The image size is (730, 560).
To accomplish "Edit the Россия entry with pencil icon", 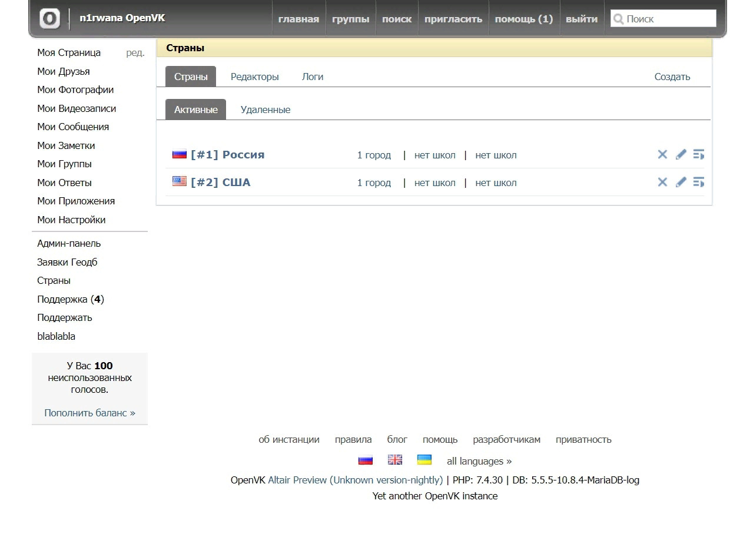I will (x=681, y=154).
